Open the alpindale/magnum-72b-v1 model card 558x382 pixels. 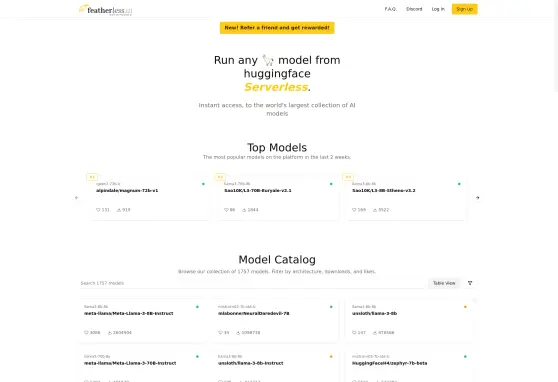click(x=150, y=198)
